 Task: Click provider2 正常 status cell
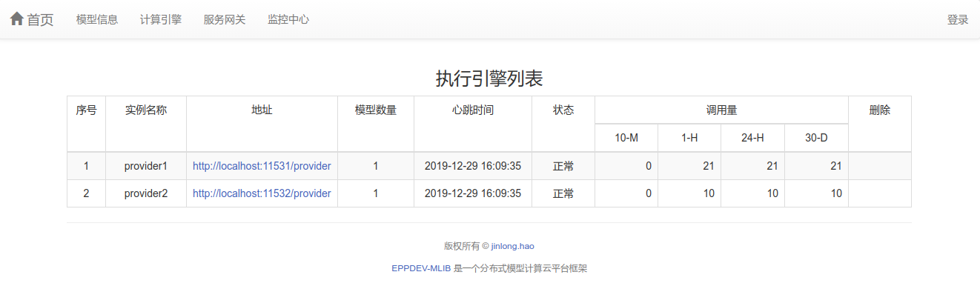[x=563, y=193]
